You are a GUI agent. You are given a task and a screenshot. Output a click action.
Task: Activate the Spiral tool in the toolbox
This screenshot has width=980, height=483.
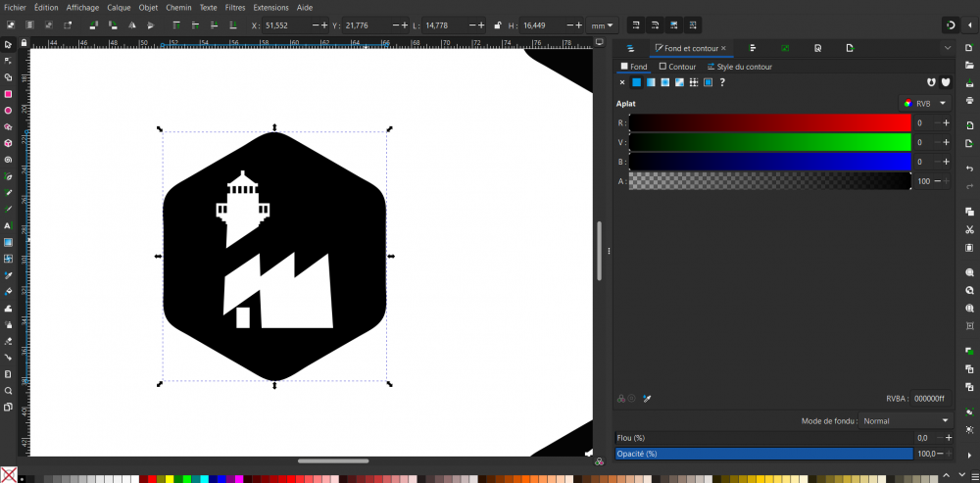click(x=8, y=160)
